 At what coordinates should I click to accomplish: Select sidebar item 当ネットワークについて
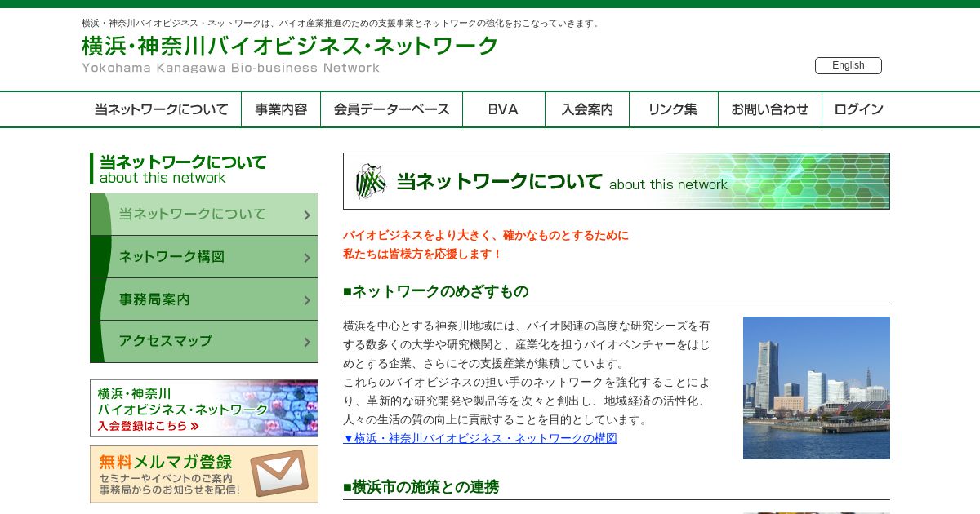(204, 215)
